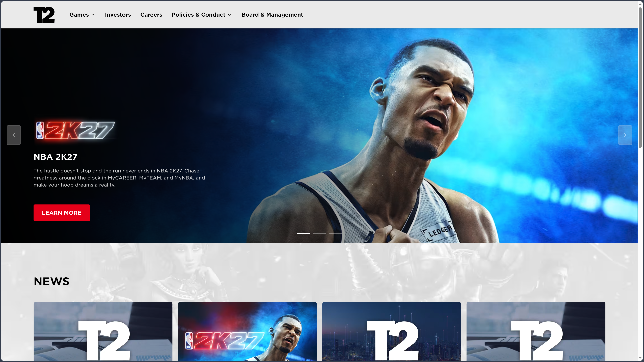Expand the Policies & Conduct menu
This screenshot has width=644, height=362.
pyautogui.click(x=201, y=15)
